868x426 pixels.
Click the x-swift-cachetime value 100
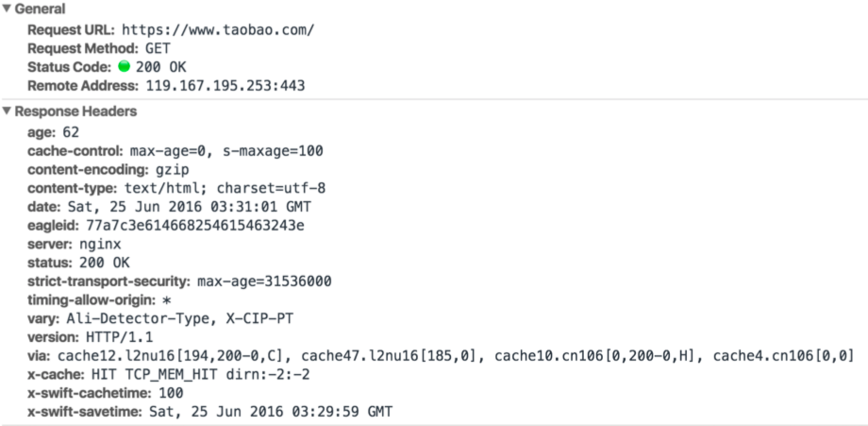tap(171, 392)
